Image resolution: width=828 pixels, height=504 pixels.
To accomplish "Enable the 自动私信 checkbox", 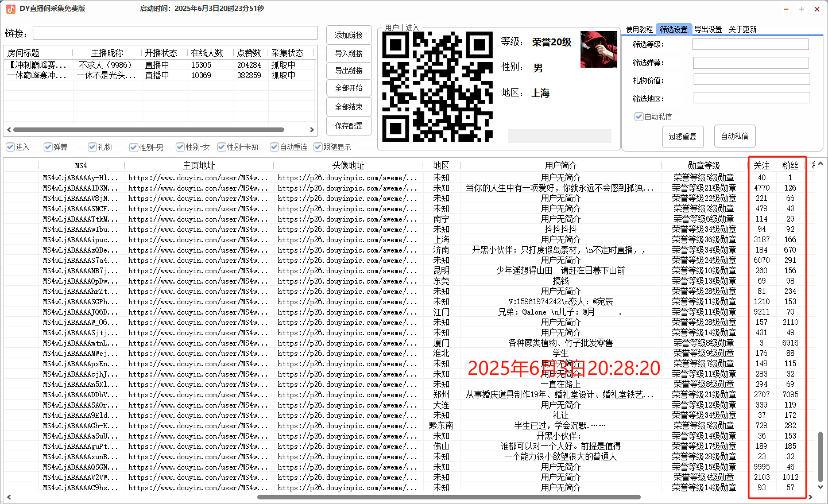I will click(x=639, y=117).
